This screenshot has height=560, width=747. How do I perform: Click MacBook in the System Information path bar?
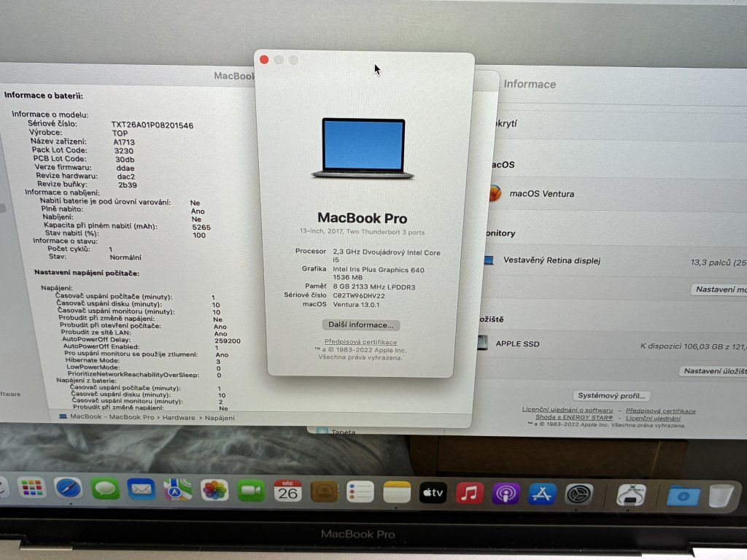point(86,416)
